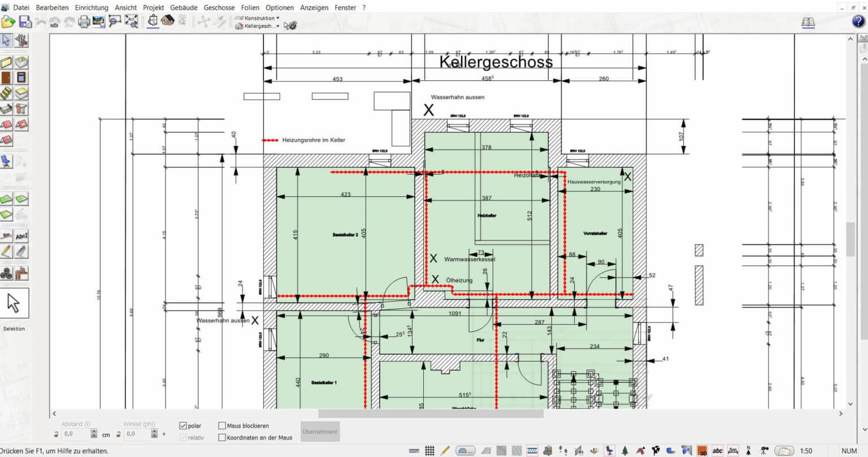868x457 pixels.
Task: Enable the Maus blockieren checkbox
Action: (x=222, y=425)
